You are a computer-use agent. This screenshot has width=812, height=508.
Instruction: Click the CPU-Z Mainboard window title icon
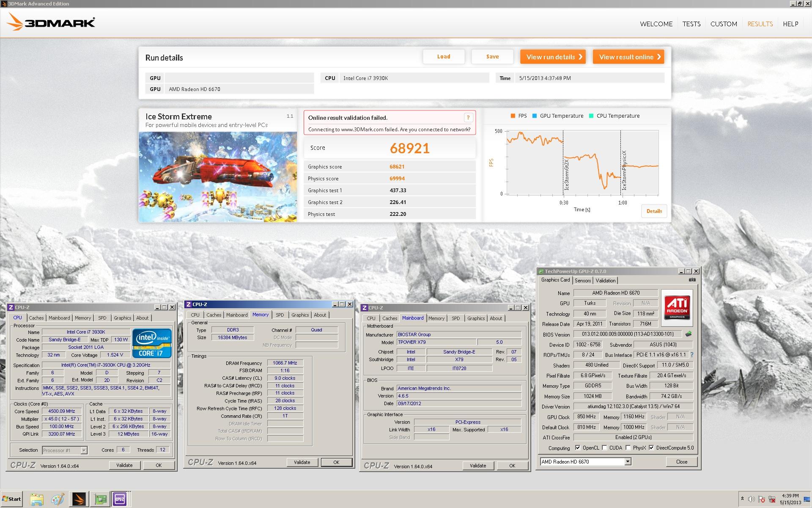pos(365,308)
